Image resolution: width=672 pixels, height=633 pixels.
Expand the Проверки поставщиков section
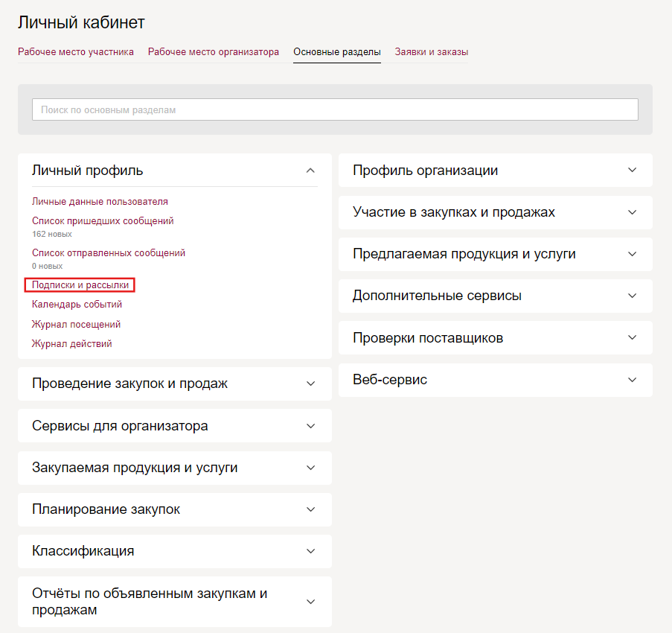coord(632,338)
